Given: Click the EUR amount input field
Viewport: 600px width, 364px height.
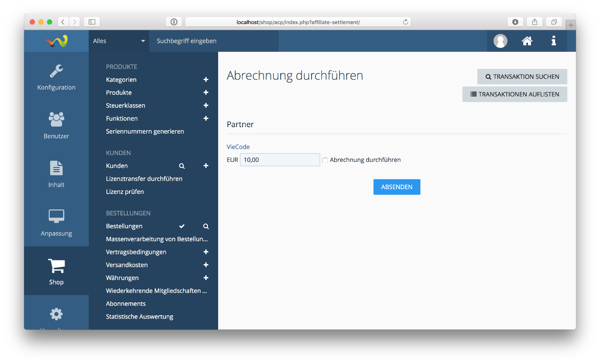Looking at the screenshot, I should (279, 160).
